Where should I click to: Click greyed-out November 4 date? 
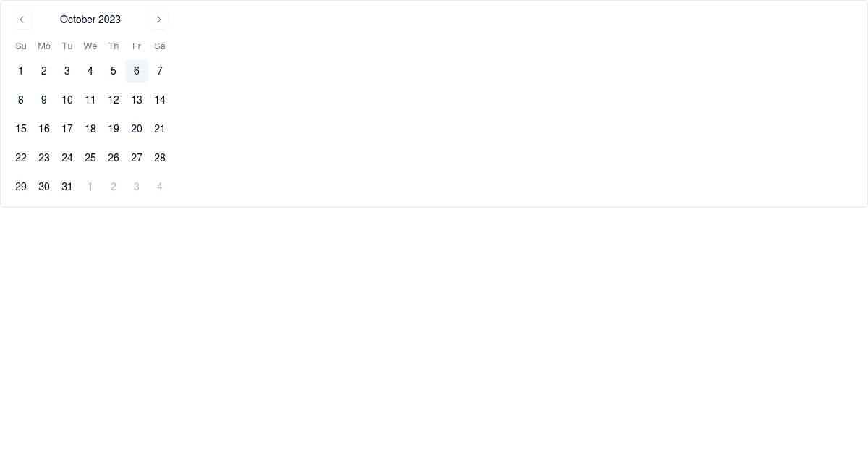pyautogui.click(x=160, y=187)
